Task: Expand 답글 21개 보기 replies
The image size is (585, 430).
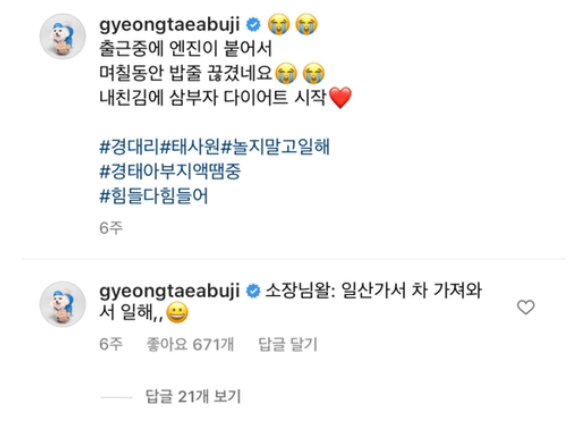Action: tap(193, 396)
